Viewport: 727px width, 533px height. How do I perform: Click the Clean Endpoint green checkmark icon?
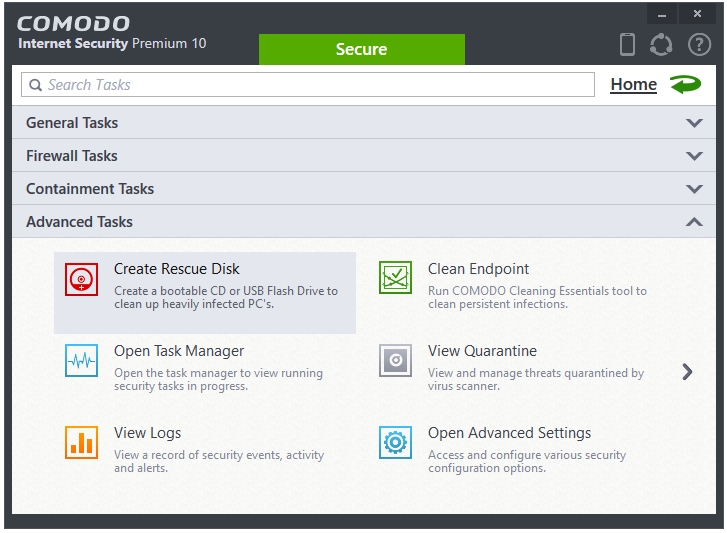(395, 277)
